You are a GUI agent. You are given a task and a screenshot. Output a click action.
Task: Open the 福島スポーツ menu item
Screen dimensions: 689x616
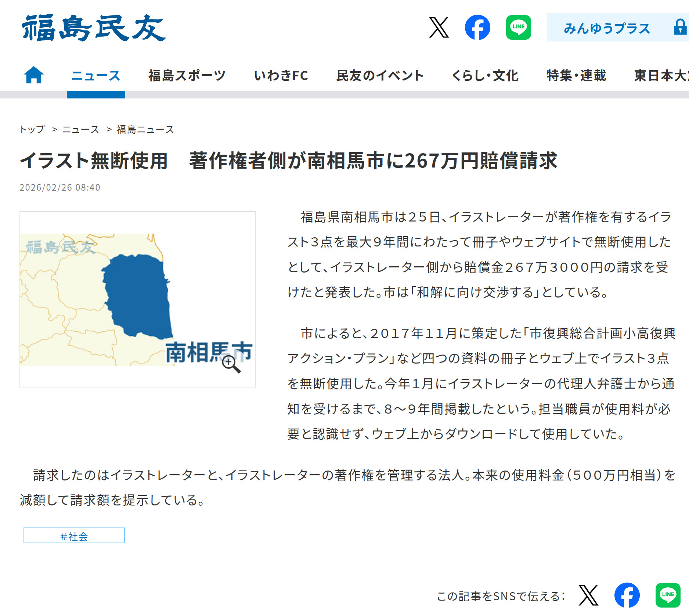tap(187, 76)
